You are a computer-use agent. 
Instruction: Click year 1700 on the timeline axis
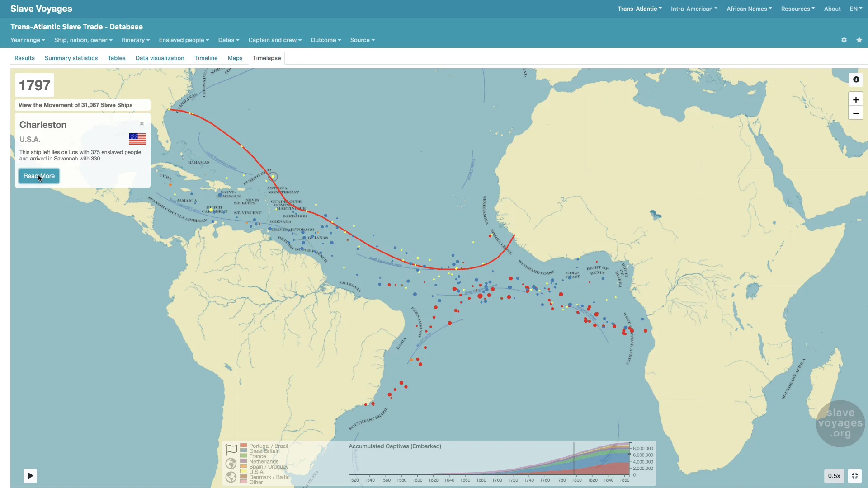coord(497,480)
